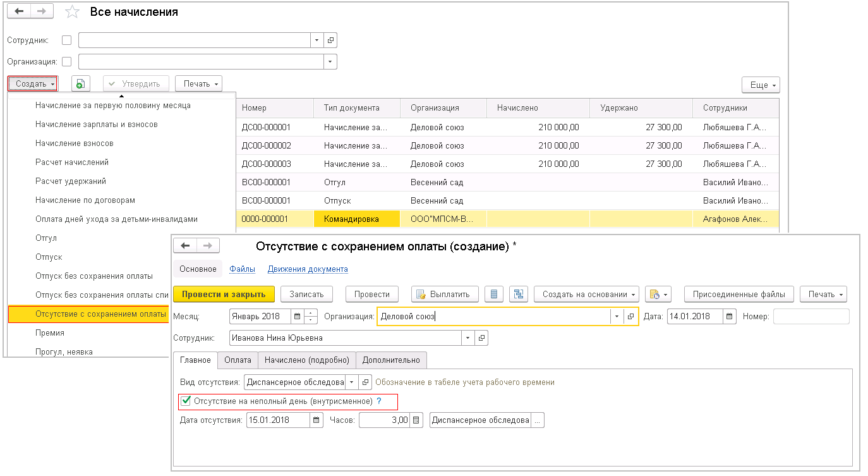Viewport: 868px width, 476px height.
Task: Choose Отгул from Создать menu
Action: [x=46, y=238]
